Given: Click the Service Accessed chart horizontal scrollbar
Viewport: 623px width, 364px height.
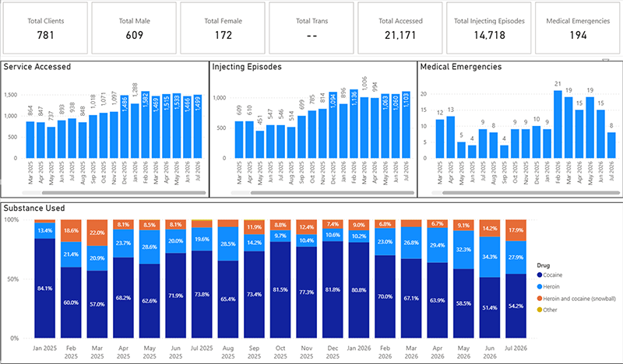Looking at the screenshot, I should (124, 193).
